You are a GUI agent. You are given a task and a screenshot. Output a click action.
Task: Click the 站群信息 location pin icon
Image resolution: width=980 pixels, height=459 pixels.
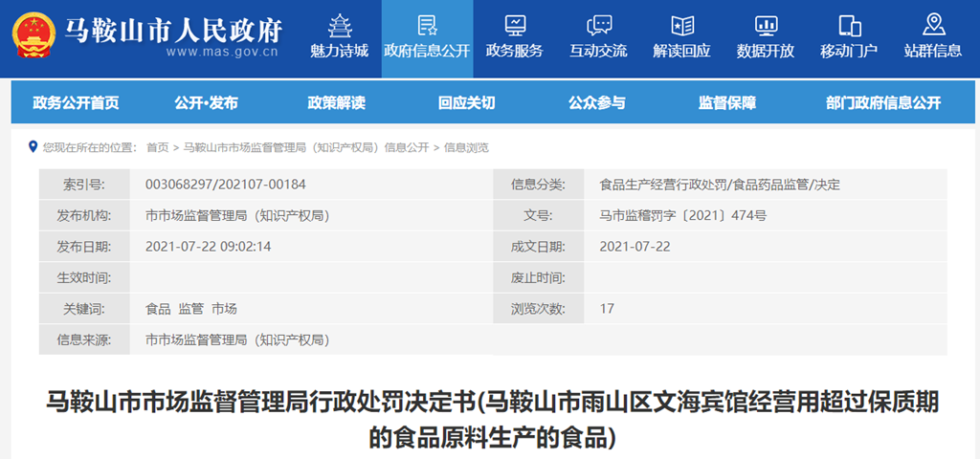pyautogui.click(x=933, y=25)
